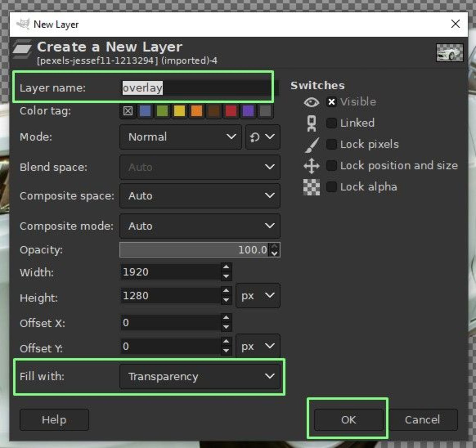476x448 pixels.
Task: Select the no color tag X icon
Action: click(128, 111)
